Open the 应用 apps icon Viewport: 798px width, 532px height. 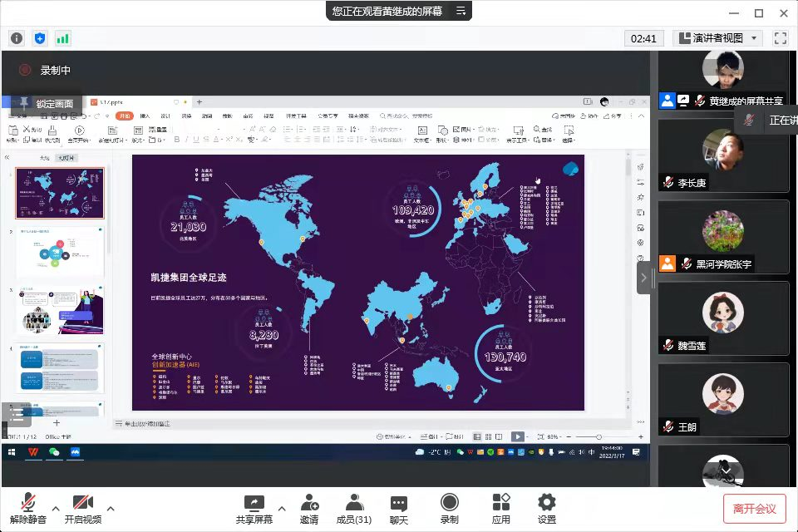tap(500, 509)
